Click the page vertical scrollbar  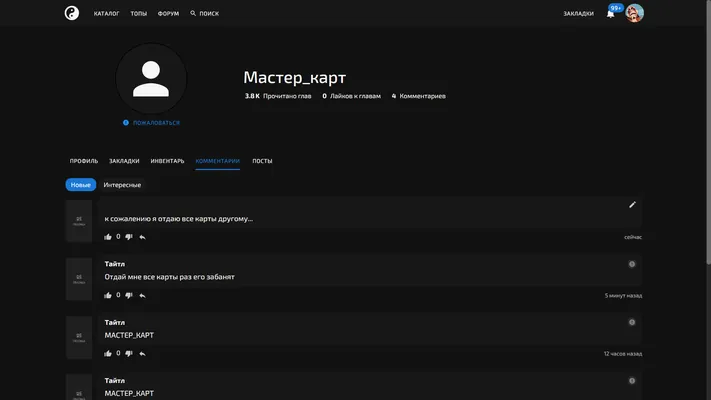point(708,132)
